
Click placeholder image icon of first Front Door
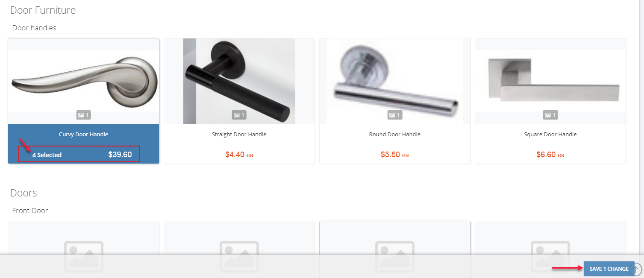coord(84,256)
